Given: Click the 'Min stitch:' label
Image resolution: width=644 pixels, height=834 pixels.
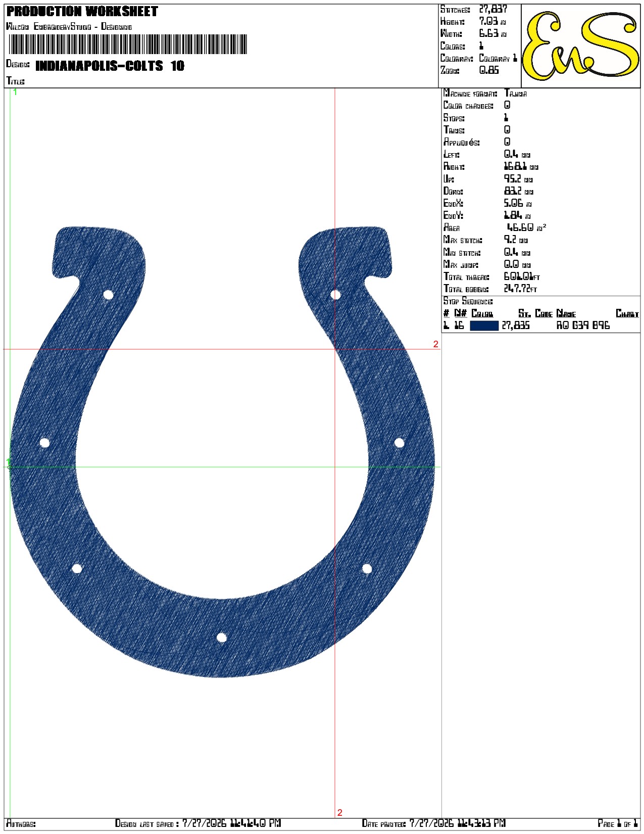Looking at the screenshot, I should pyautogui.click(x=462, y=252).
